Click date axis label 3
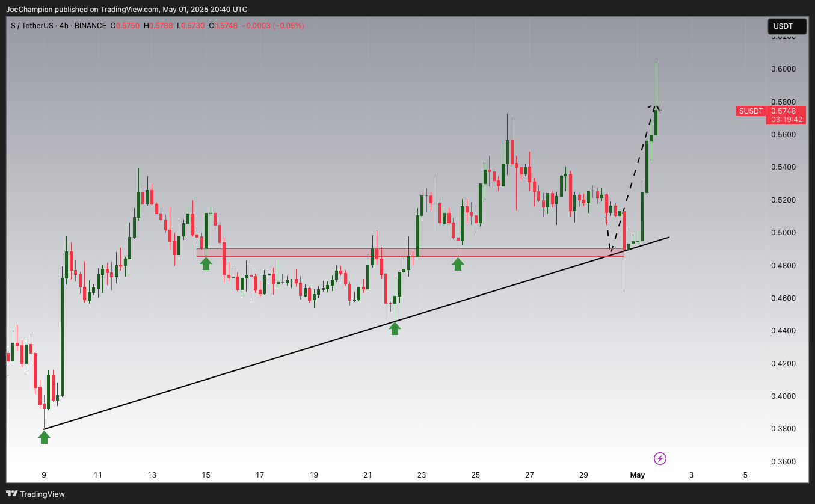Image resolution: width=815 pixels, height=504 pixels. click(x=691, y=475)
